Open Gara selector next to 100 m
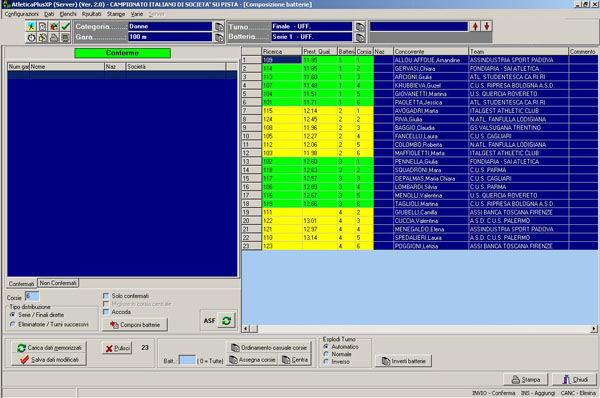The width and height of the screenshot is (600, 398). point(219,37)
